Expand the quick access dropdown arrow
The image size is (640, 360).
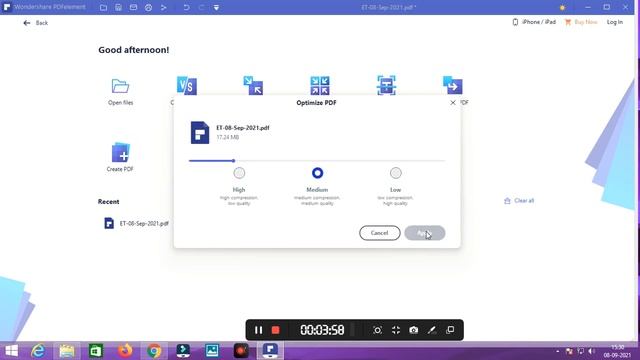click(x=216, y=7)
